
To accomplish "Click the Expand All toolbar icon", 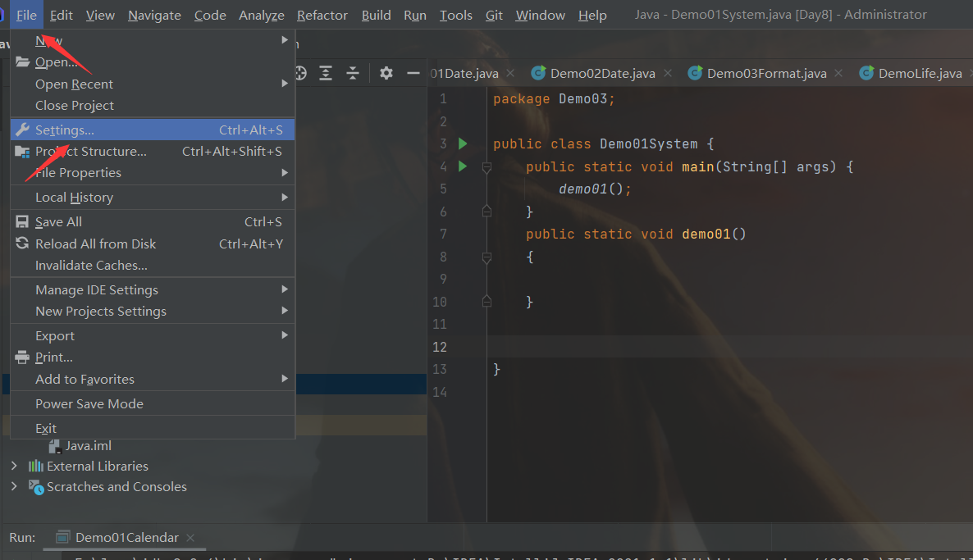I will pyautogui.click(x=326, y=73).
